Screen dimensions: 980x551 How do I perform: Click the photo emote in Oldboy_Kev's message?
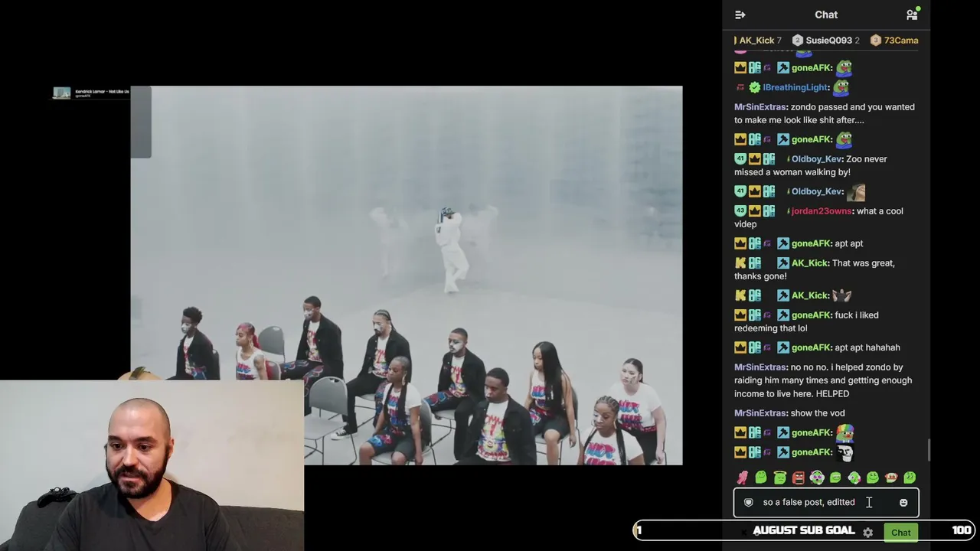856,191
